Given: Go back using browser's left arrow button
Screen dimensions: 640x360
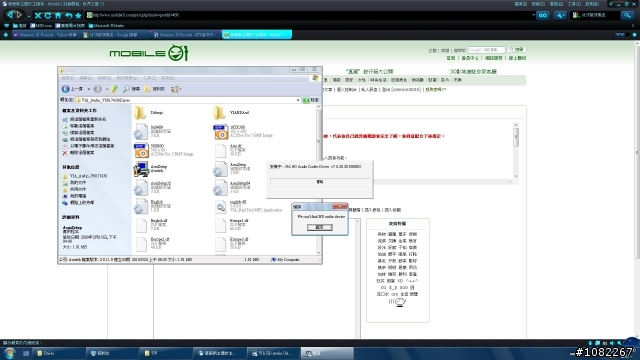Looking at the screenshot, I should click(10, 15).
